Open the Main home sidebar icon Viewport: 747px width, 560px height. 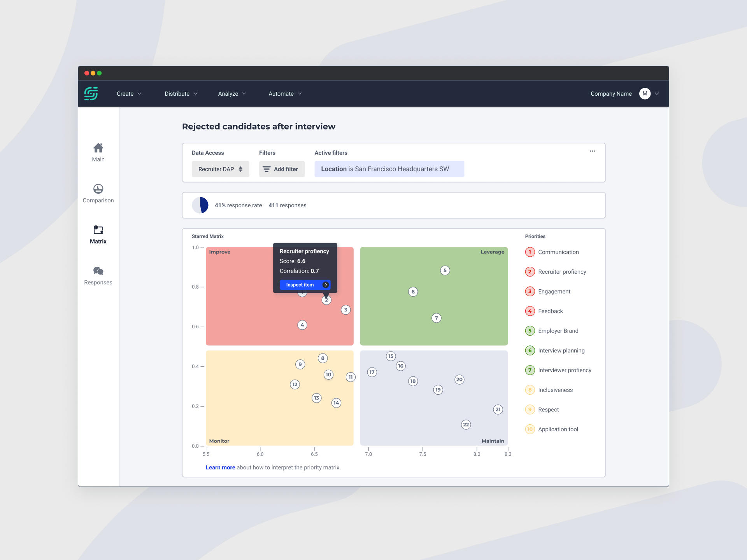98,148
